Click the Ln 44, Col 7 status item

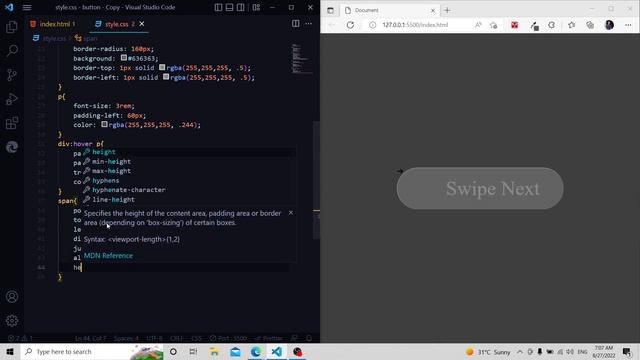coord(90,338)
